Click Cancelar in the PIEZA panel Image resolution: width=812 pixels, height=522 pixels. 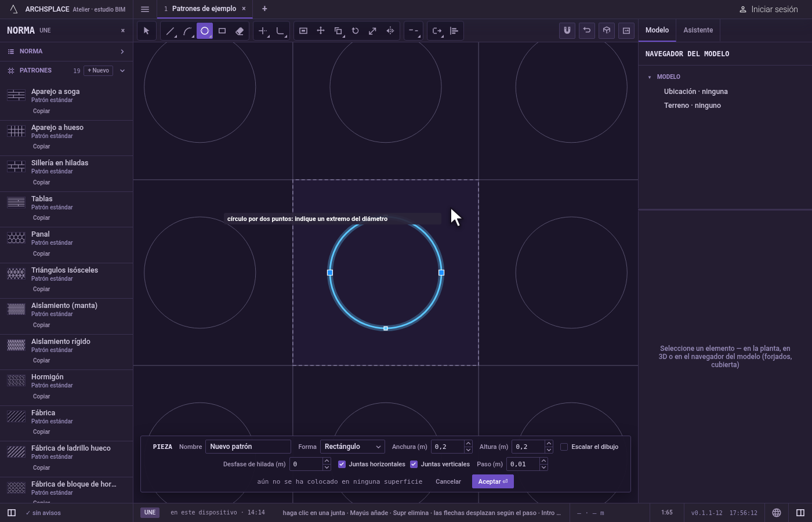[448, 481]
